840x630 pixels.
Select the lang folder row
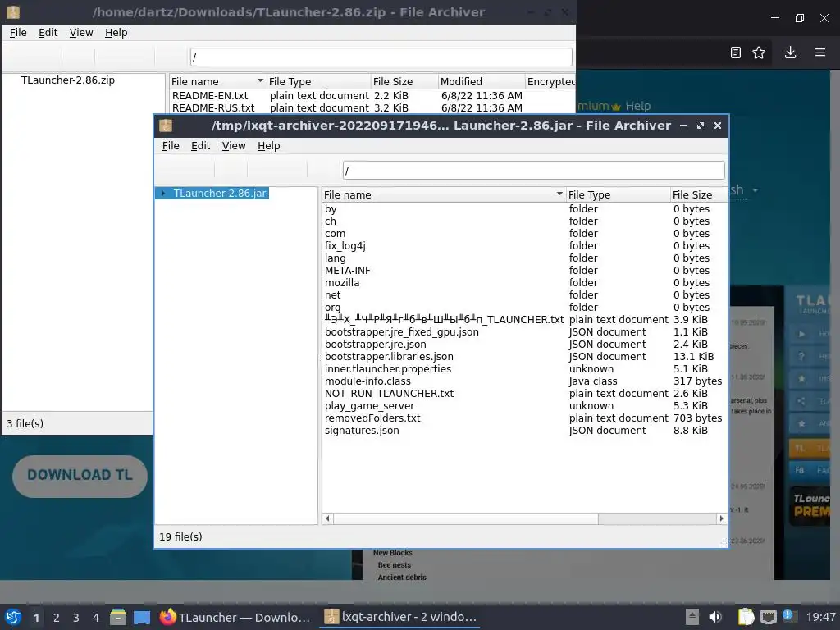point(335,258)
